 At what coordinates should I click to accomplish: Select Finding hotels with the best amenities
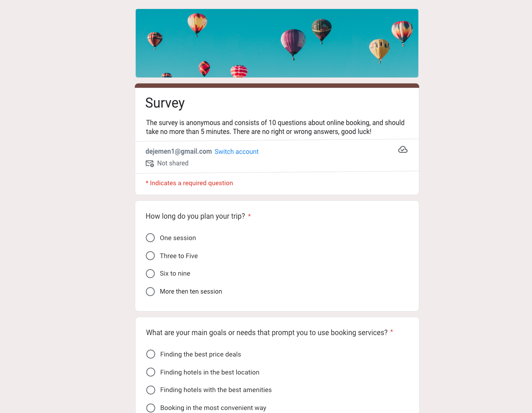(151, 390)
